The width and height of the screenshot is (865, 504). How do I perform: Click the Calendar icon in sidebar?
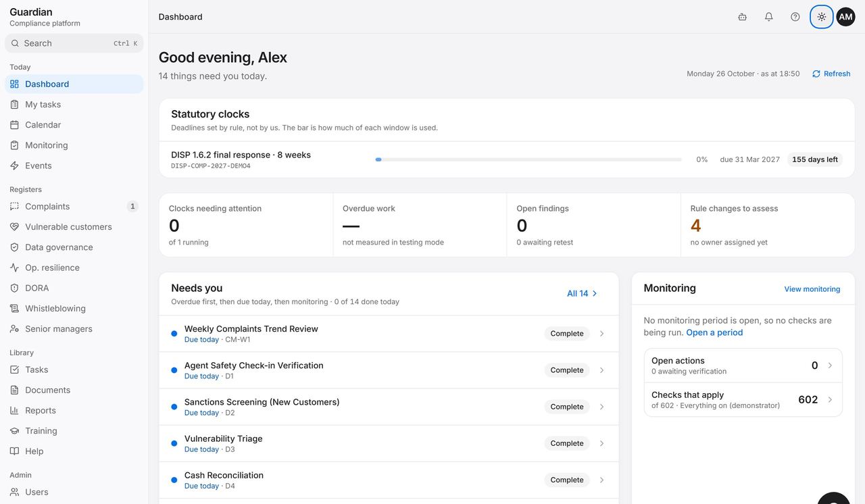14,125
